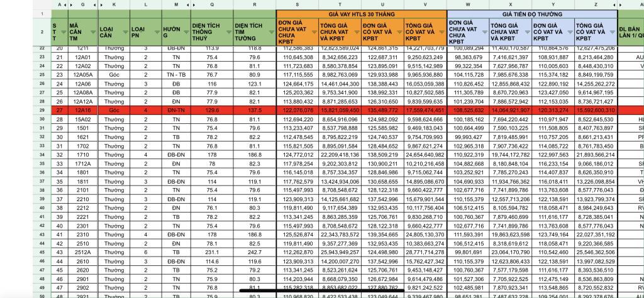
Task: Select area value 231.1
Action: coord(212,253)
